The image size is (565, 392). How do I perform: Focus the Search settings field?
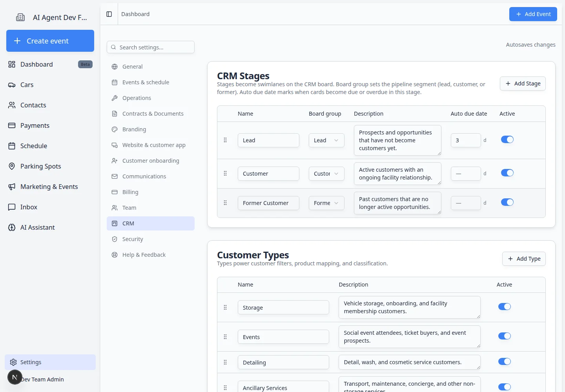[151, 47]
